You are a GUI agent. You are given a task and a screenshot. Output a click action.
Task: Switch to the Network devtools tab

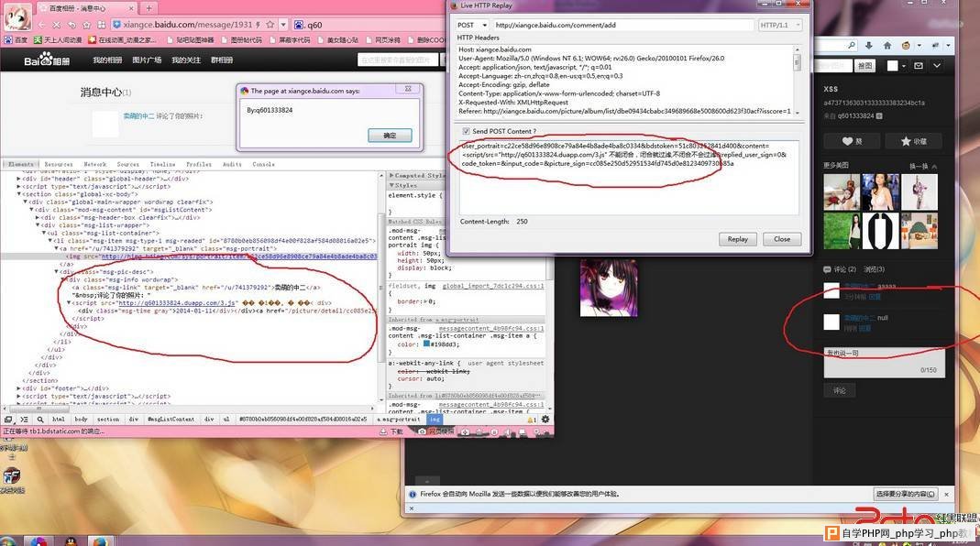95,164
